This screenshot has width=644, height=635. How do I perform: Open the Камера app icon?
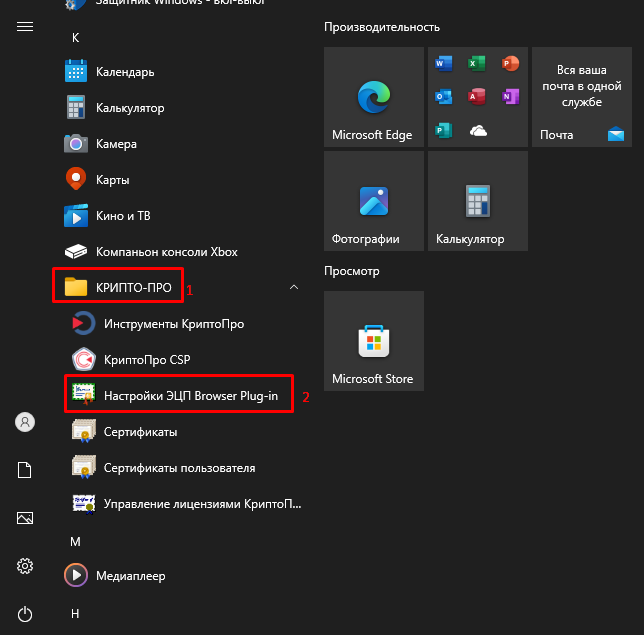tap(76, 144)
